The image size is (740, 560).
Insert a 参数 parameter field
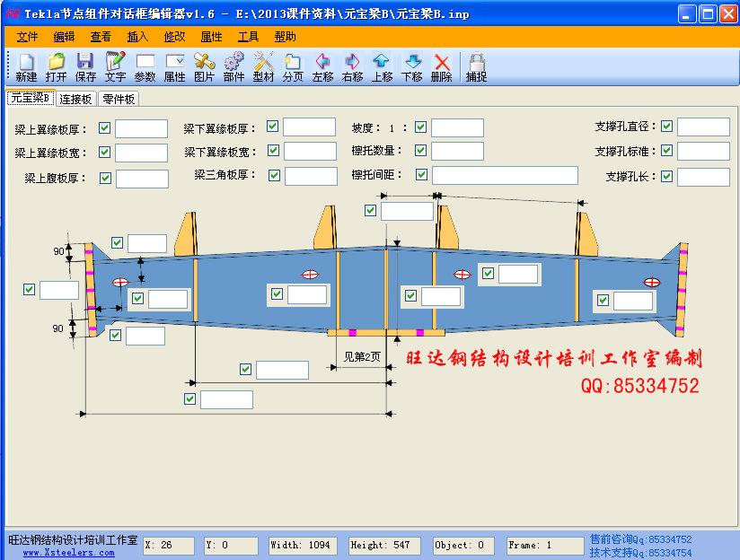[145, 67]
